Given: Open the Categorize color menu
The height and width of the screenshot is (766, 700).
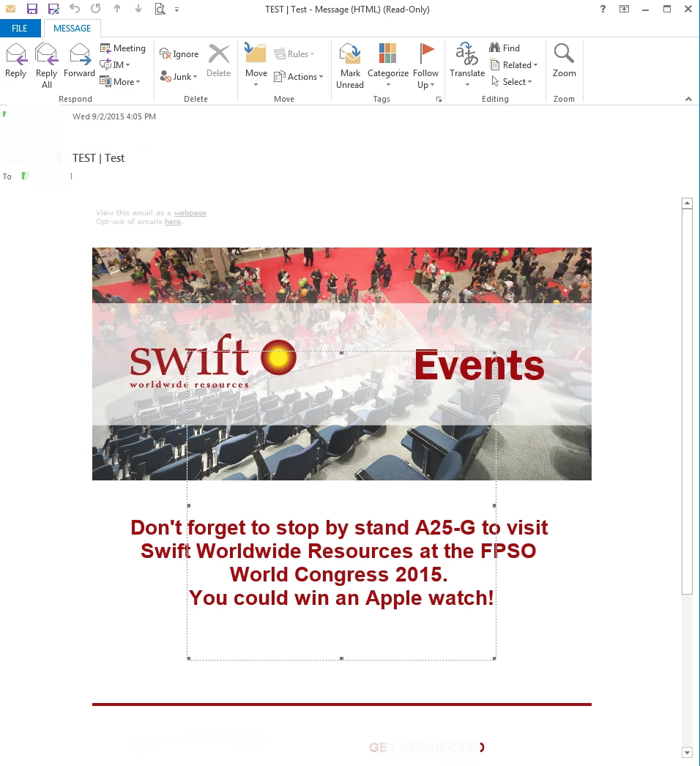Looking at the screenshot, I should click(x=388, y=66).
